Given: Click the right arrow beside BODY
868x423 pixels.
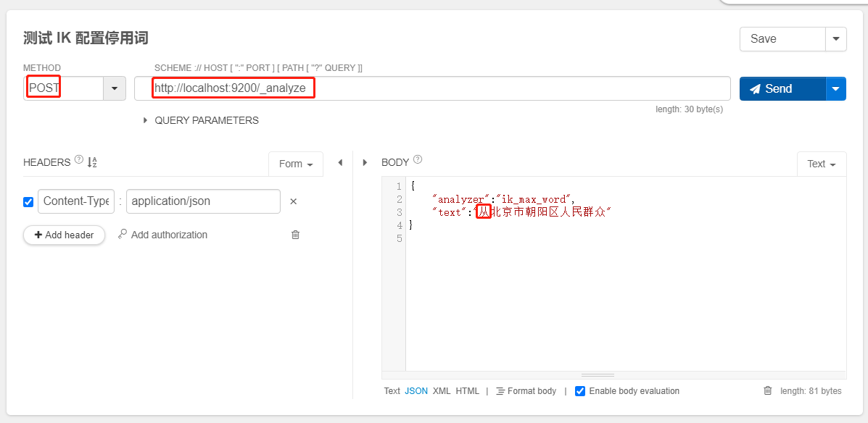Looking at the screenshot, I should coord(365,163).
